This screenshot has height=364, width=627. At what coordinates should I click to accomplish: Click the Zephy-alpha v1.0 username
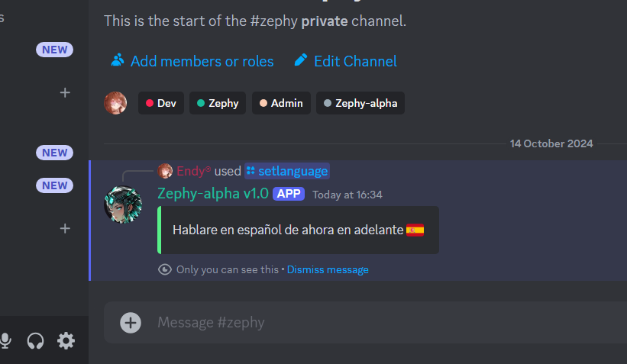(213, 194)
